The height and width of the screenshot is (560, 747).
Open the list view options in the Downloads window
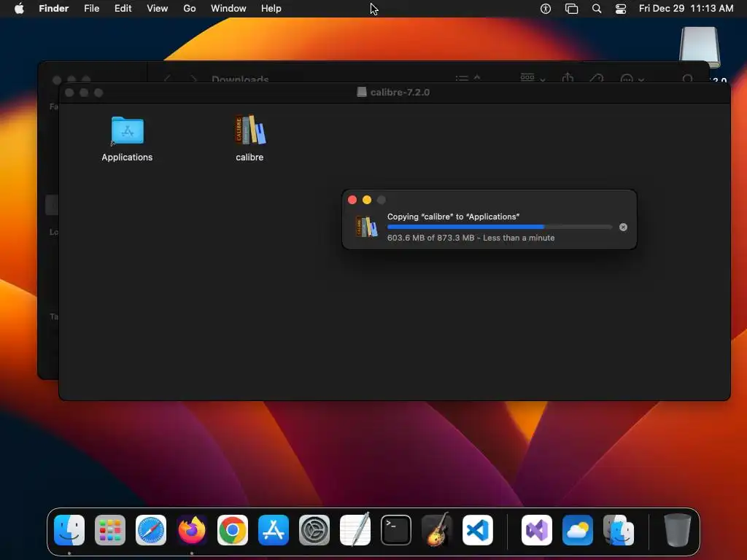[x=468, y=79]
